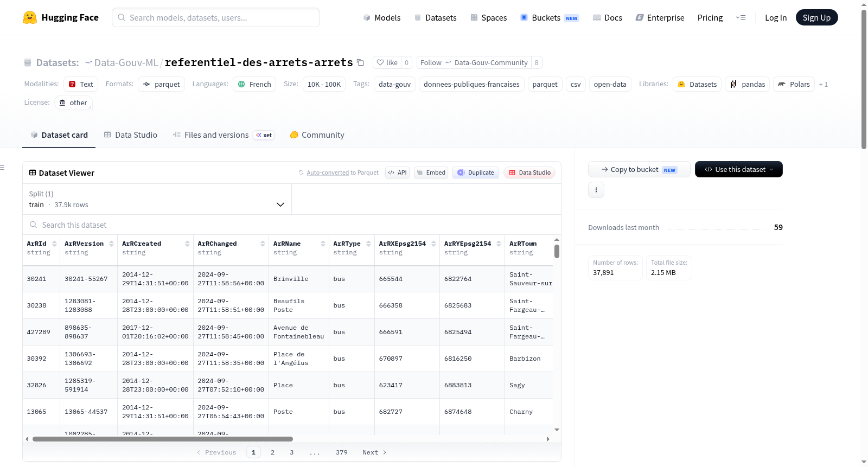Click the search magnifier in dataset search

34,225
